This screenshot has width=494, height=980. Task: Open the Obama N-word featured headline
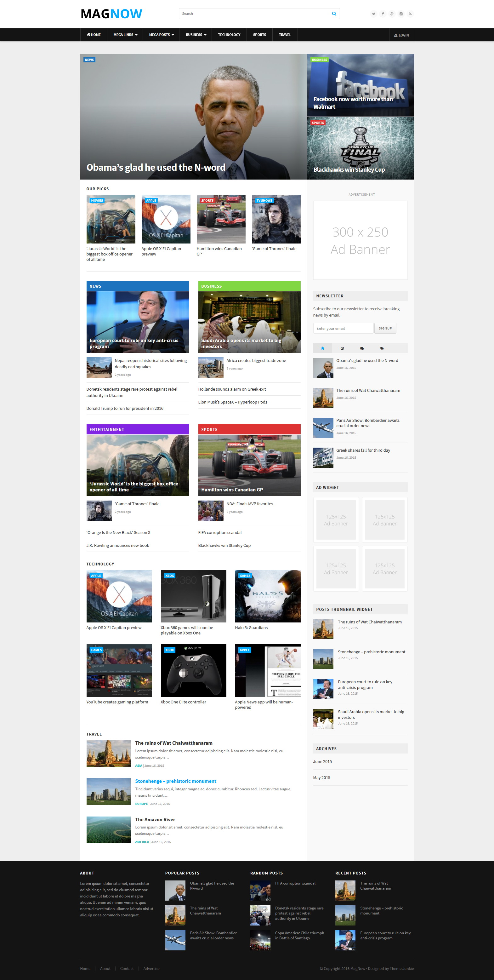156,167
